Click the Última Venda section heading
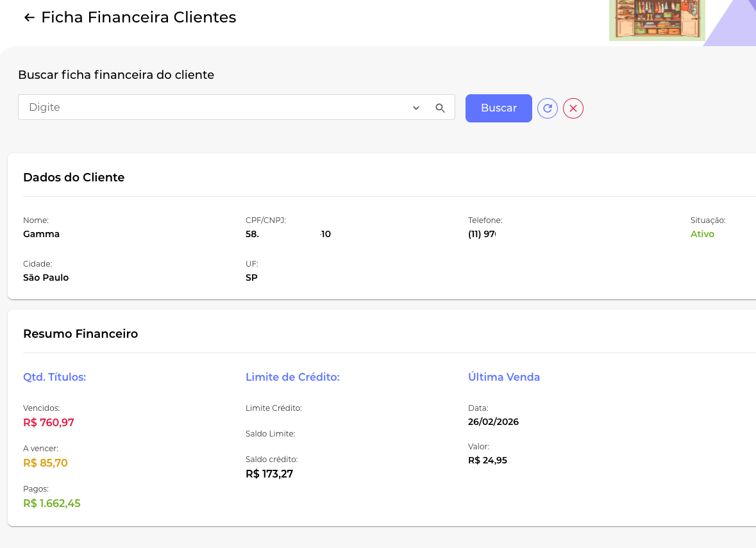The width and height of the screenshot is (756, 548). tap(504, 377)
